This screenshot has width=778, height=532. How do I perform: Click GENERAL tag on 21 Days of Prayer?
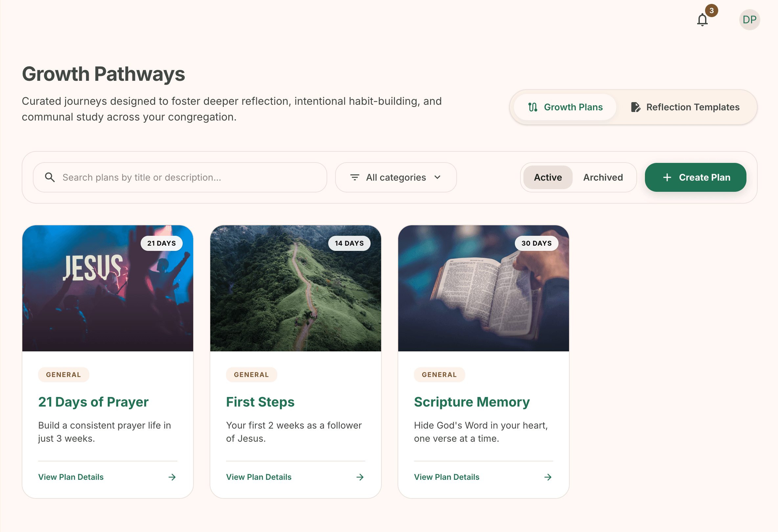click(64, 375)
